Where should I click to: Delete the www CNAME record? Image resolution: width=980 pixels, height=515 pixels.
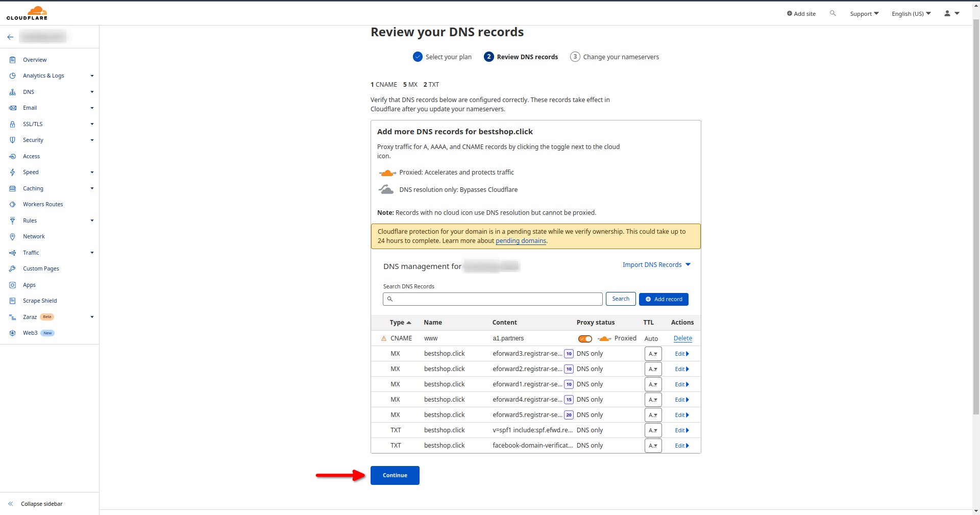683,338
